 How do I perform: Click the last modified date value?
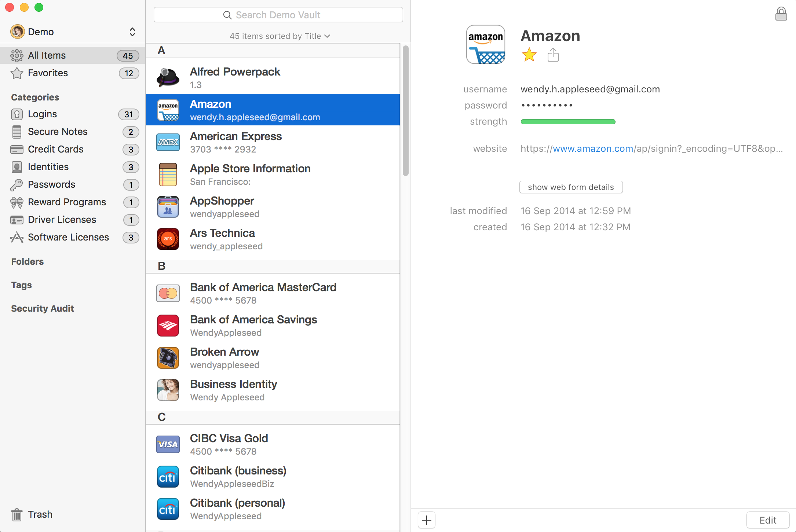(x=576, y=211)
